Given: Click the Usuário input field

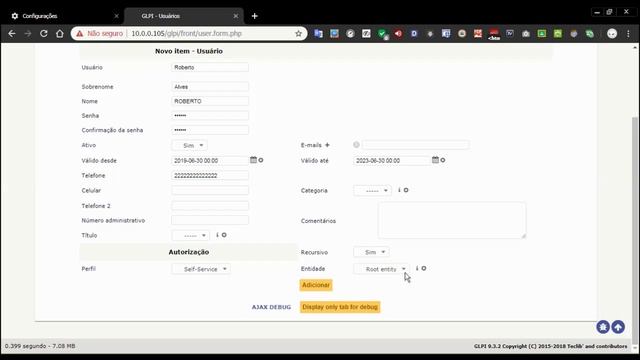Looking at the screenshot, I should coord(210,67).
